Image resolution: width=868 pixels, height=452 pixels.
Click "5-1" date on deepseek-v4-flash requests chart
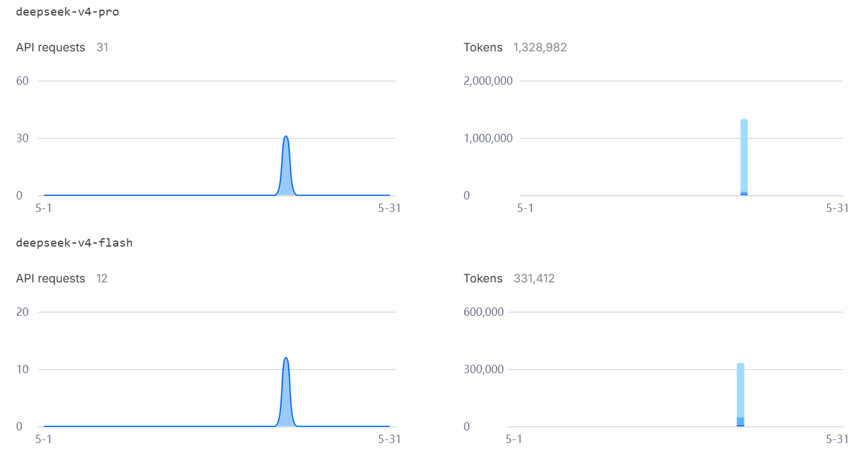point(44,439)
